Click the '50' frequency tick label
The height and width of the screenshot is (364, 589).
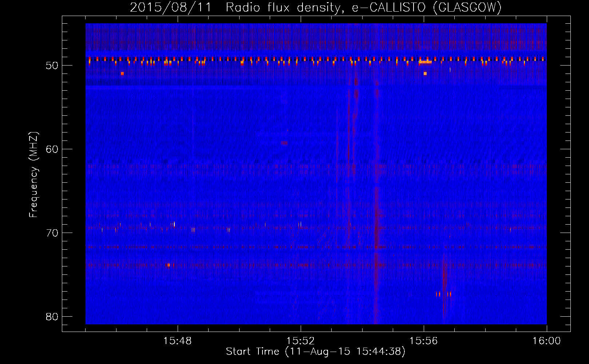pos(52,66)
